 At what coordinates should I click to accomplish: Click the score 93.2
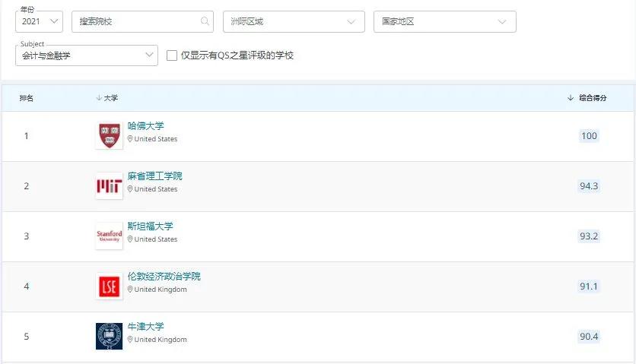tap(589, 236)
